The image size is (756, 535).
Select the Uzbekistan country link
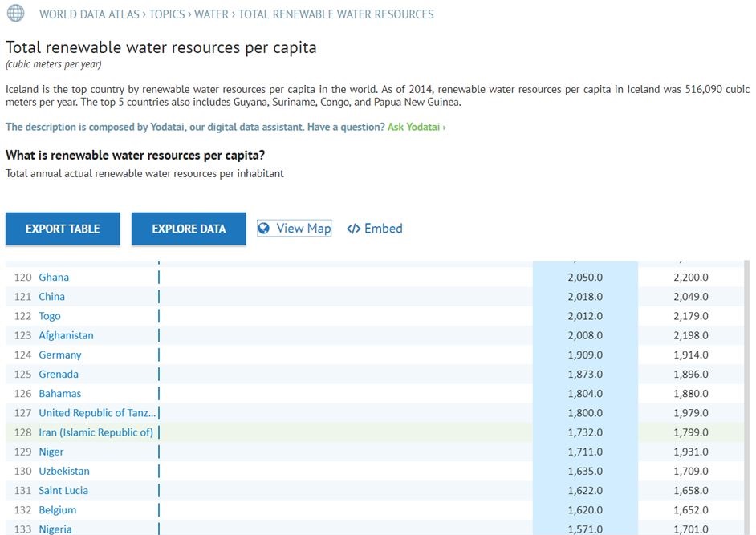coord(64,471)
